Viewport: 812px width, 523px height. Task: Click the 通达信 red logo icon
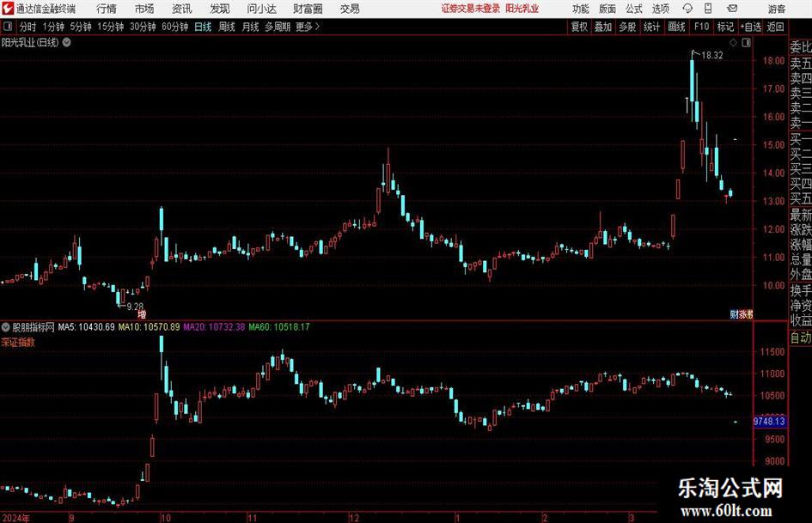point(7,9)
